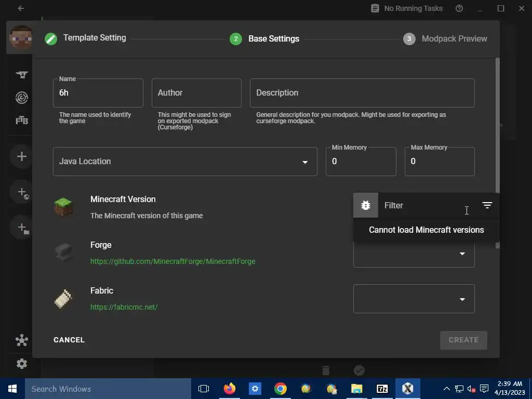Click the add server instance plus-globe icon

tap(22, 192)
